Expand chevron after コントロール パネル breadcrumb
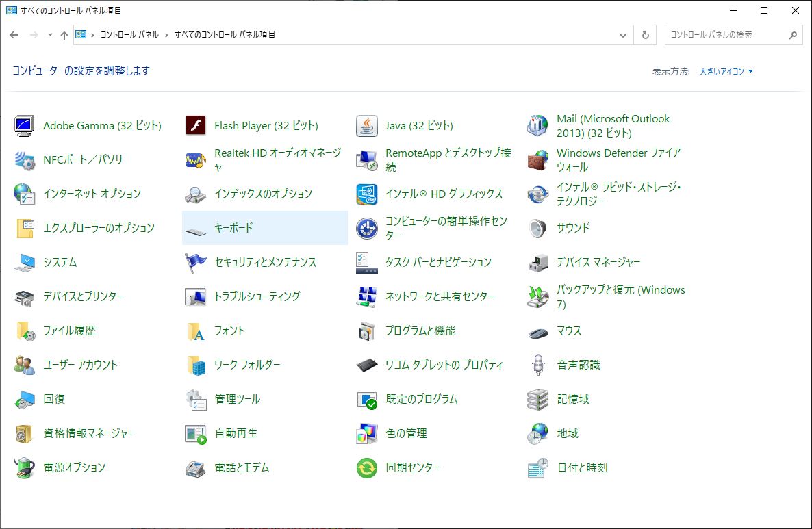 (167, 35)
